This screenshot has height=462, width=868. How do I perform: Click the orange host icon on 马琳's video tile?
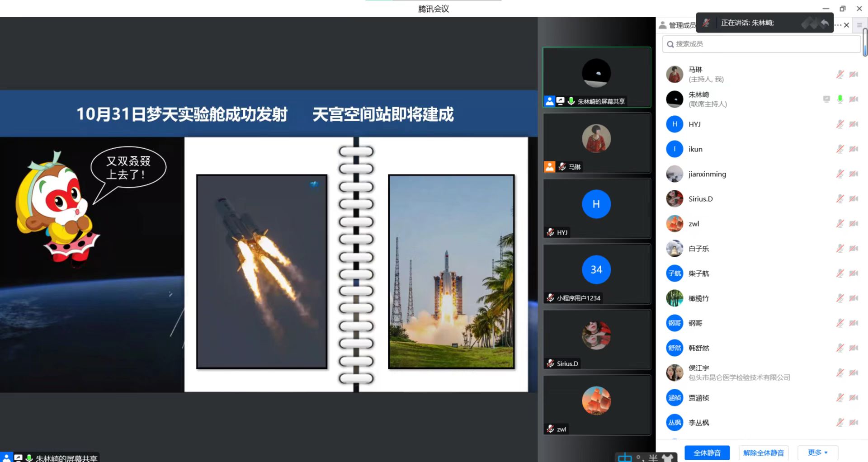pyautogui.click(x=549, y=167)
